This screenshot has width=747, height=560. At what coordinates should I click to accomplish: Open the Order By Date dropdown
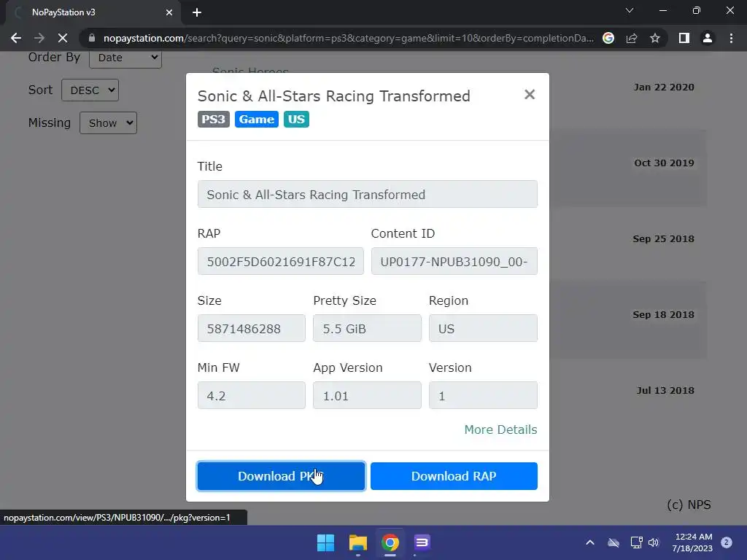coord(125,58)
